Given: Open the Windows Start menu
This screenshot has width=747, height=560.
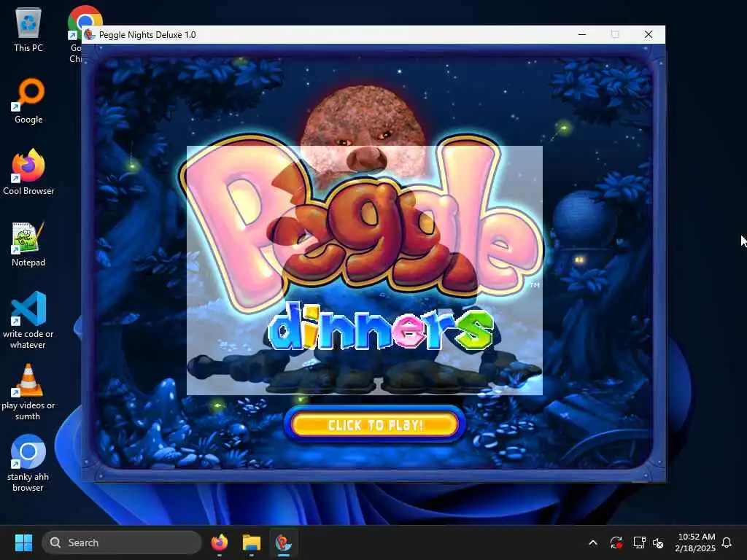Looking at the screenshot, I should [23, 542].
